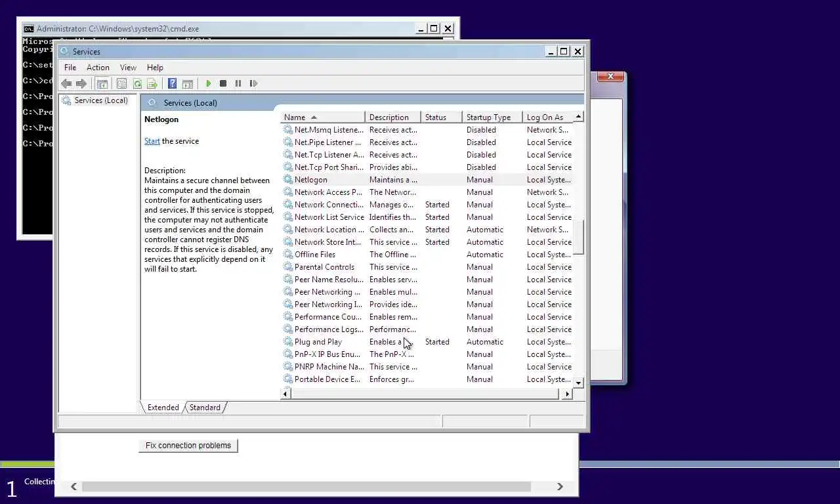
Task: Click services list horizontal scroll left arrow
Action: (x=286, y=394)
